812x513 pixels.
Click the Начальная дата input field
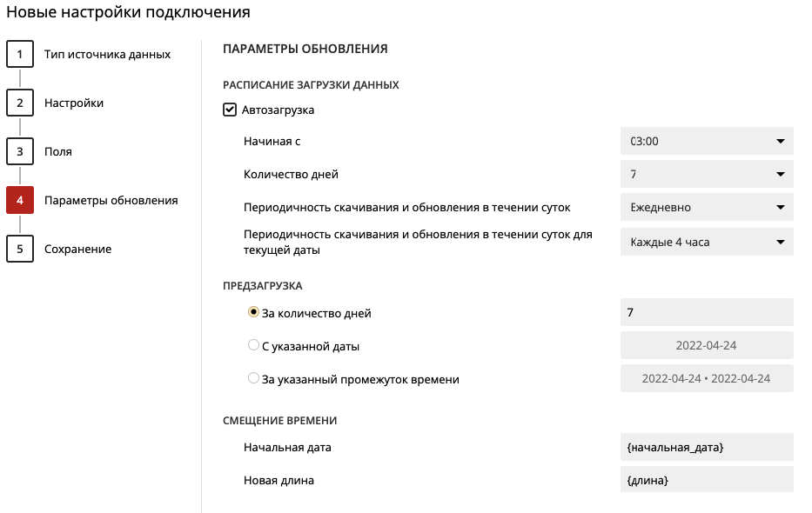707,447
